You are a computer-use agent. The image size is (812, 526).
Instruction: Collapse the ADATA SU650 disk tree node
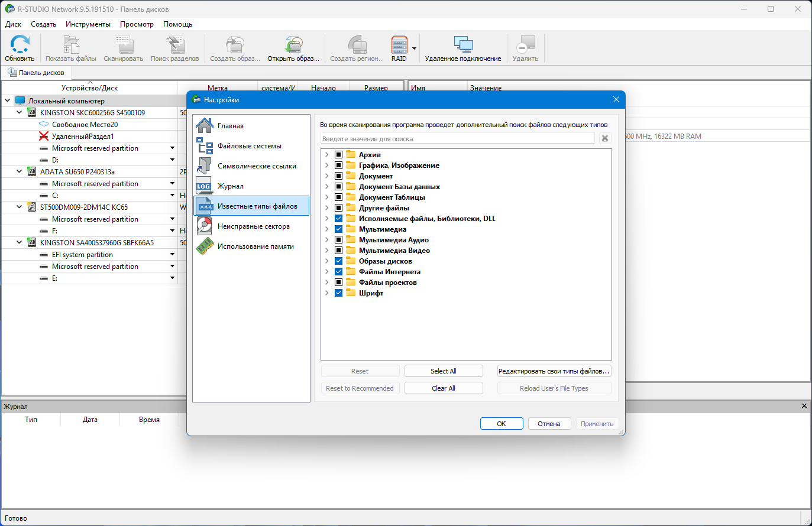(20, 171)
